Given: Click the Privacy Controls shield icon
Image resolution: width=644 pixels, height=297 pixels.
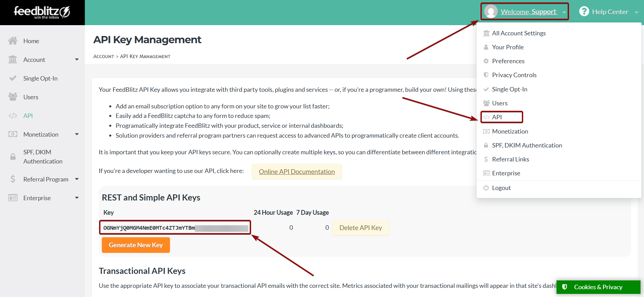Looking at the screenshot, I should coord(486,75).
